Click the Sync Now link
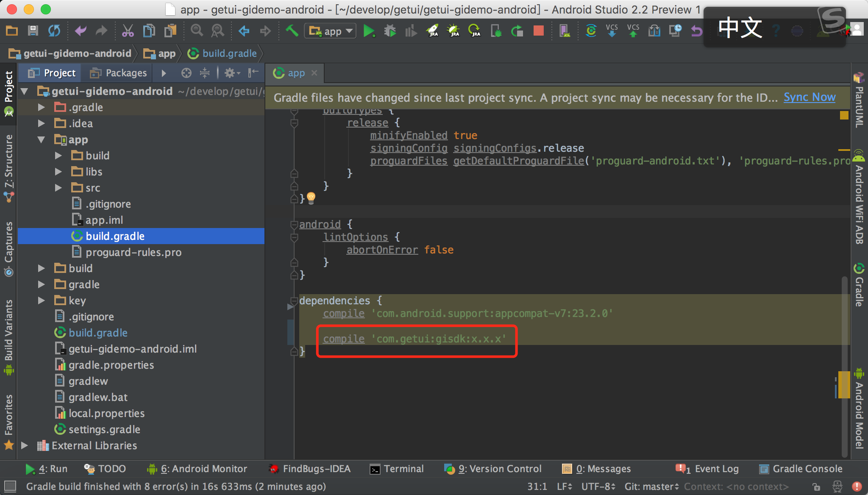The width and height of the screenshot is (868, 495). [x=809, y=97]
